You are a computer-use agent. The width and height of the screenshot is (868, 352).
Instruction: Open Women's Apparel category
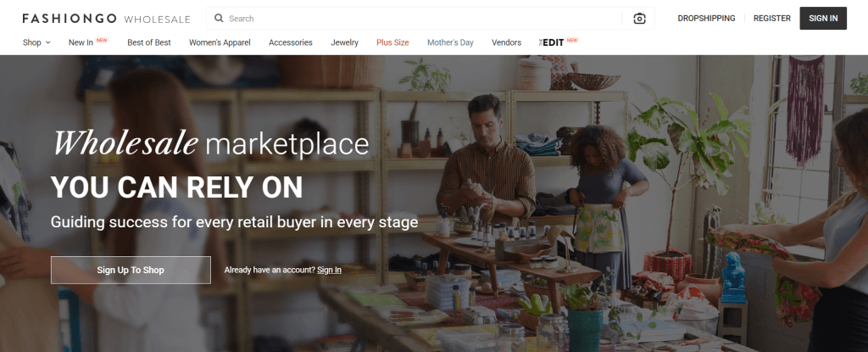pyautogui.click(x=220, y=42)
